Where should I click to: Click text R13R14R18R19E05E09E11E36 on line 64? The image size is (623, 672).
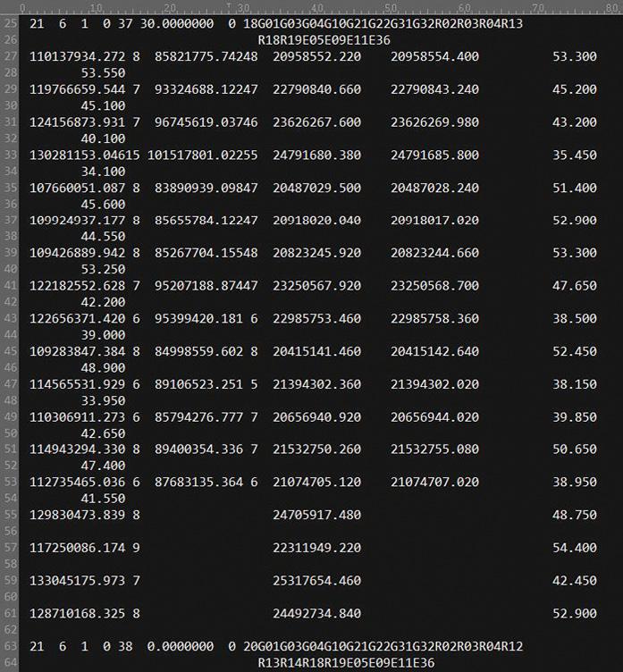click(347, 663)
